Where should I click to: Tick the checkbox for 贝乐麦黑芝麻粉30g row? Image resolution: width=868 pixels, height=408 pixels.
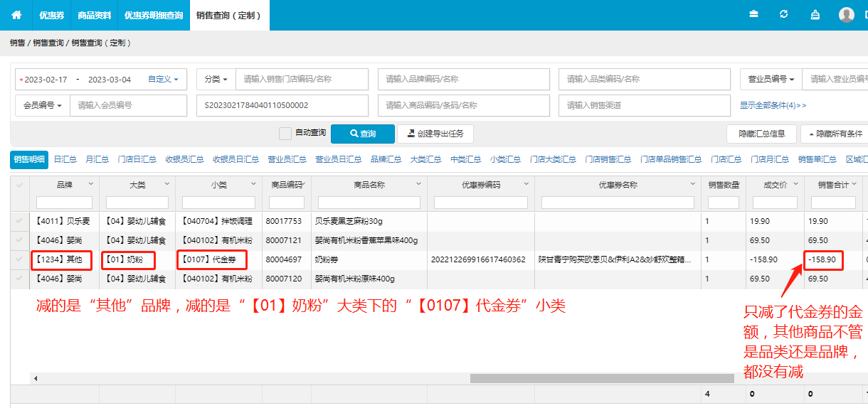[19, 221]
